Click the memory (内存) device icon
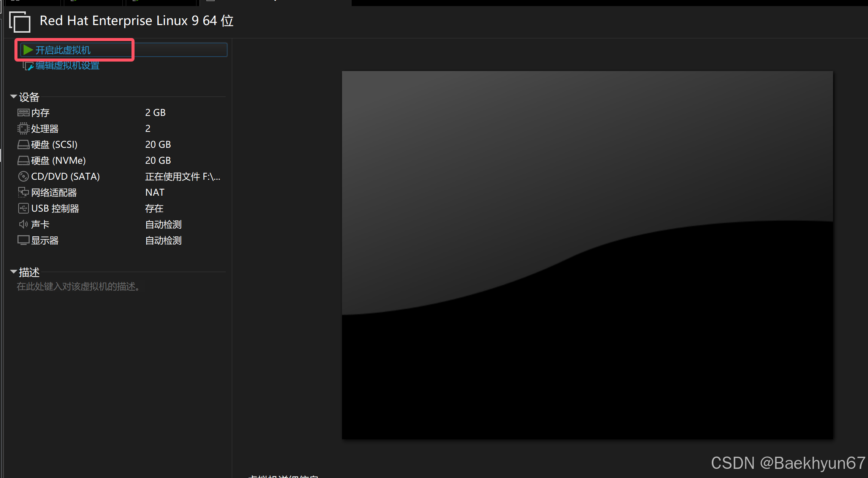 pyautogui.click(x=23, y=112)
